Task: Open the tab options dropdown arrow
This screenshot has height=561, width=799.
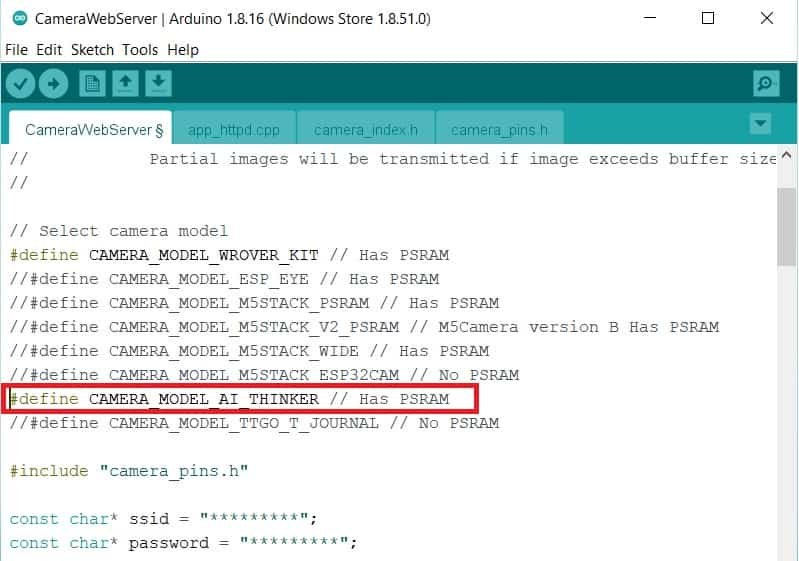Action: click(x=760, y=123)
